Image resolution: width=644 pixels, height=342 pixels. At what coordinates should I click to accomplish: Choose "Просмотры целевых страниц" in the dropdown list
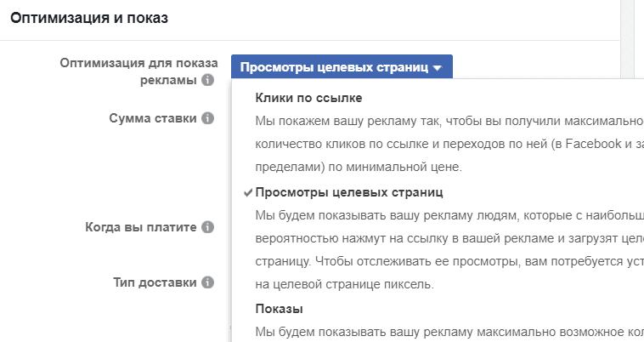(349, 192)
